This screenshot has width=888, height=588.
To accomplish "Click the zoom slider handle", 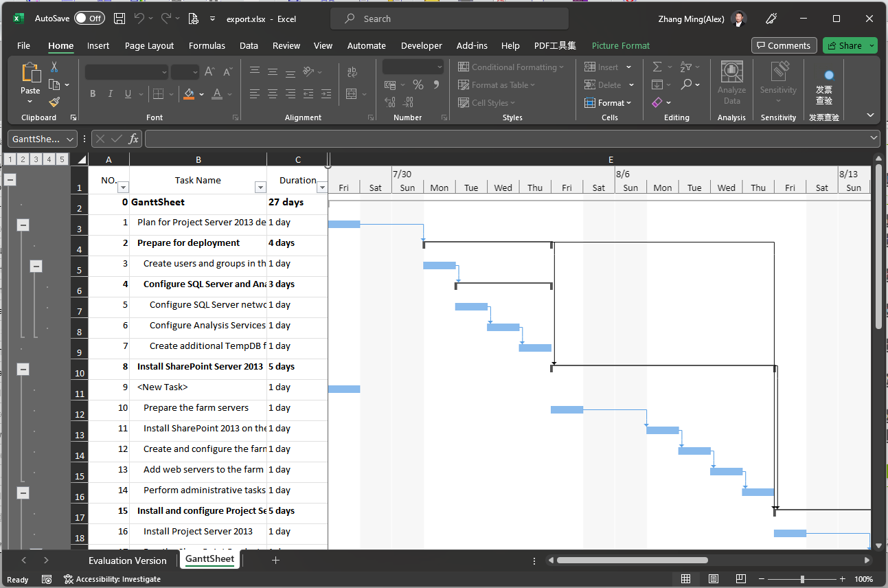I will coord(802,579).
